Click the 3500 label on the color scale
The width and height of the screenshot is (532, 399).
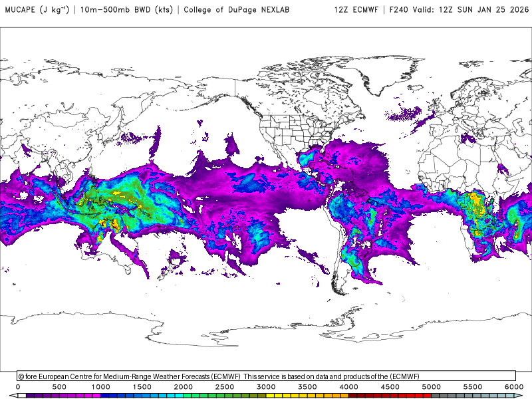(x=307, y=387)
